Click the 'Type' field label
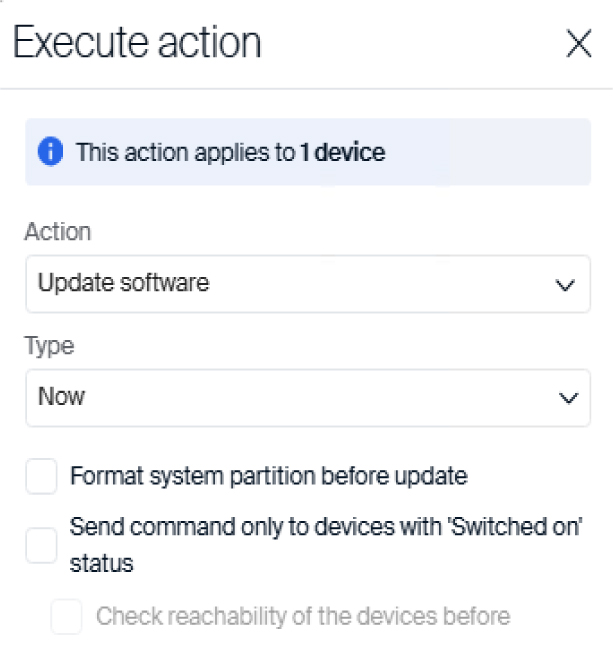Viewport: 613px width, 647px height. (50, 346)
